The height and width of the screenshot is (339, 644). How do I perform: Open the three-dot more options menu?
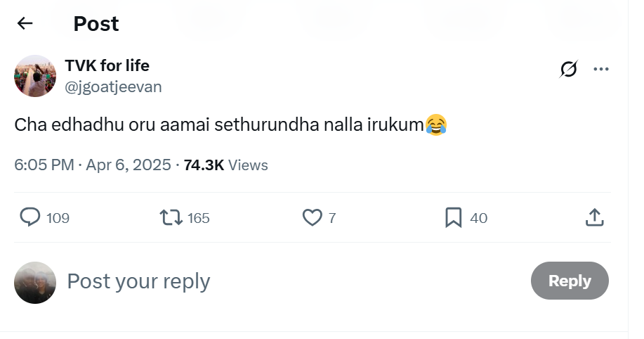pyautogui.click(x=601, y=69)
